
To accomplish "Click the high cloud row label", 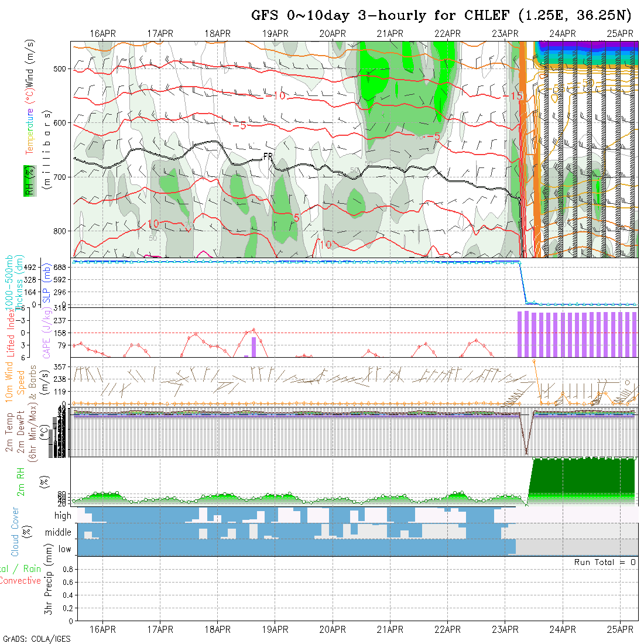I will [63, 515].
